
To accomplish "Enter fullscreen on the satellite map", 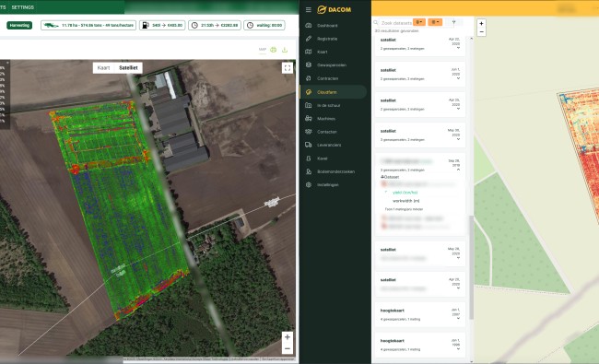I will pyautogui.click(x=288, y=68).
